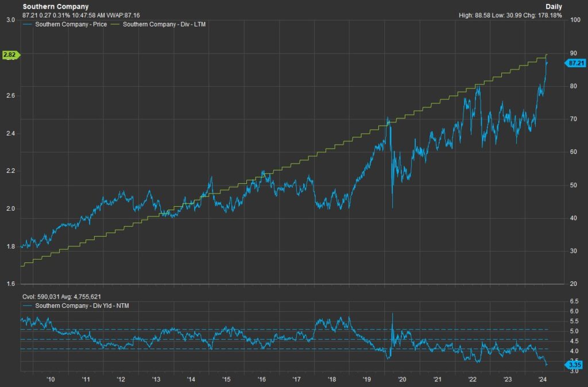Click the 2.2 dividend axis label

[x=11, y=171]
